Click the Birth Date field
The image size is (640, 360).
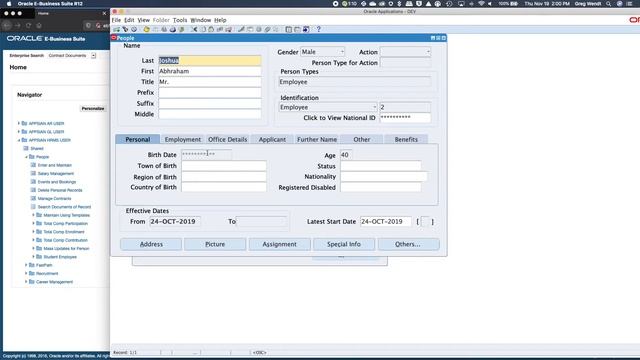pos(207,154)
